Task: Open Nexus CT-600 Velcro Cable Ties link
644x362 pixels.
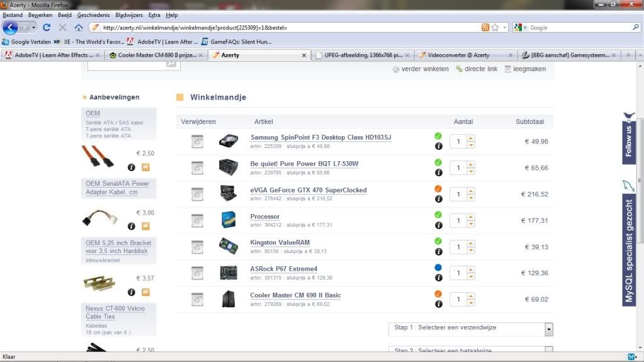Action: (x=115, y=313)
